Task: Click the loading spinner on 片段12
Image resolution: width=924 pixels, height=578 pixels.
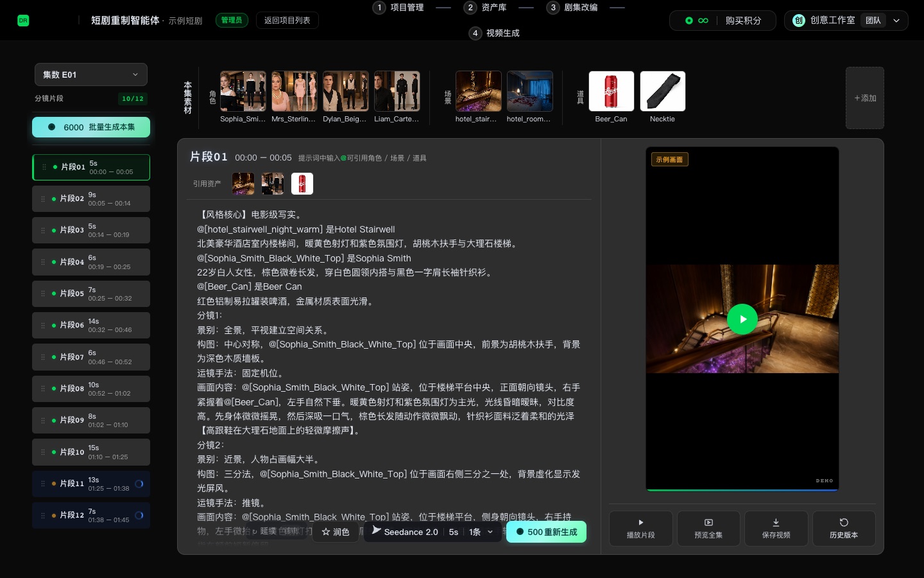Action: (139, 515)
